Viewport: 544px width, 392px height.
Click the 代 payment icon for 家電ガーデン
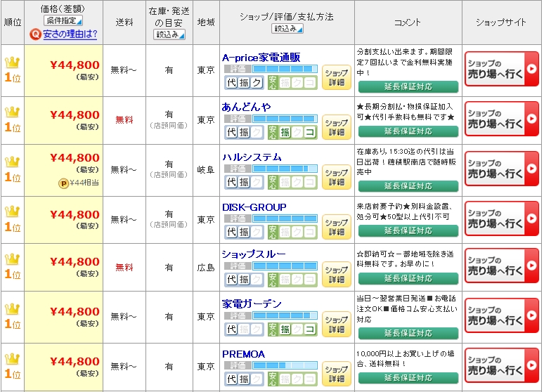coord(231,329)
